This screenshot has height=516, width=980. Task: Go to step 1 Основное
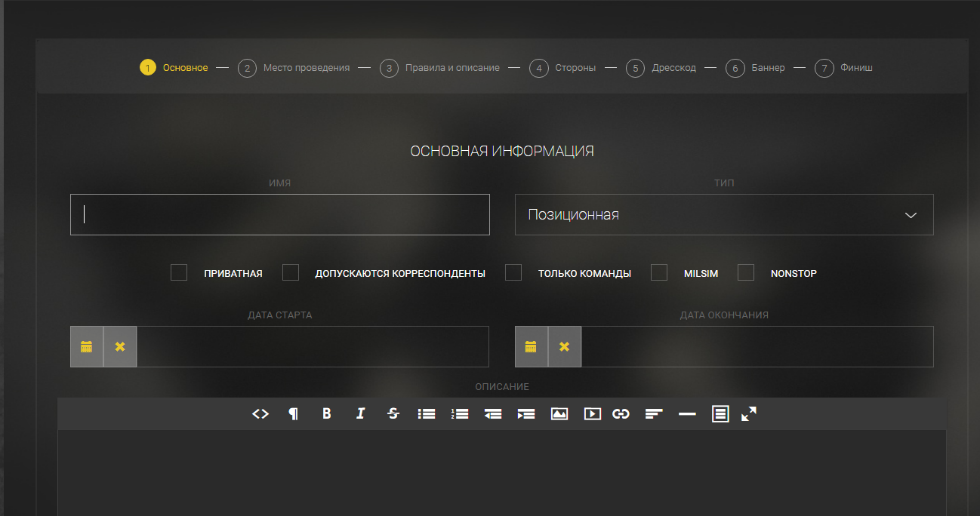(x=174, y=68)
